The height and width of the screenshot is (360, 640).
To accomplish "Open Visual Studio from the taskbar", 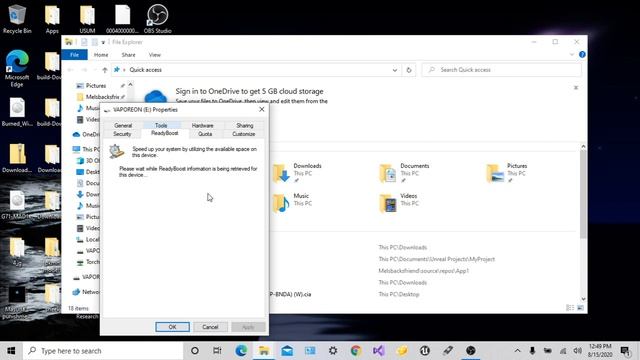I will 378,351.
